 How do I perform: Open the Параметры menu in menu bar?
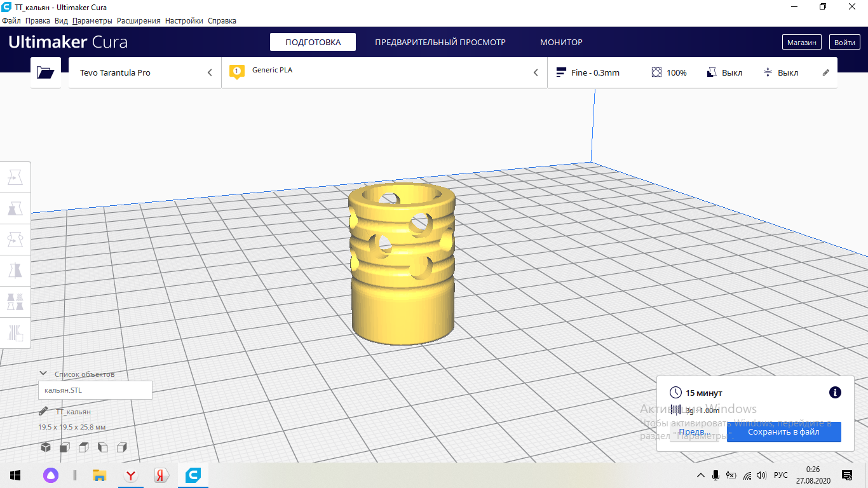coord(92,21)
